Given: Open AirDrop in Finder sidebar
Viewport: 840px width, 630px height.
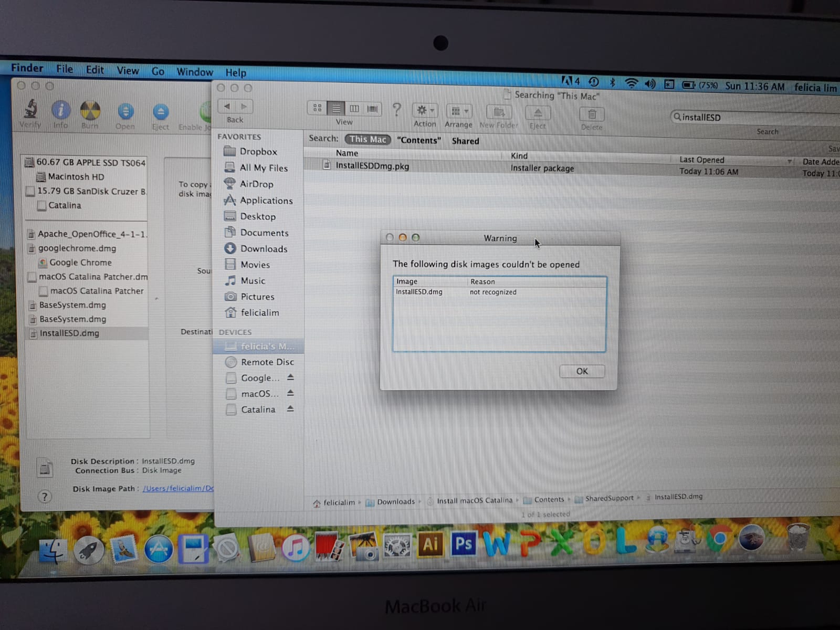Looking at the screenshot, I should [x=249, y=184].
